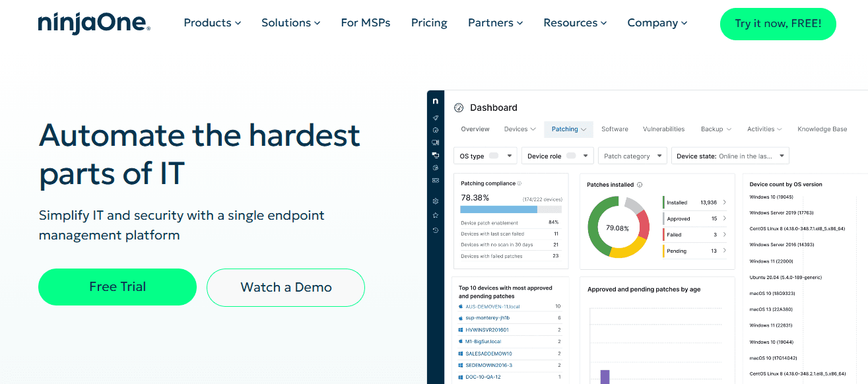Screen dimensions: 868x384
Task: Click 'Ubuntu 20.04 (5.4.0-189-generic)' entry
Action: click(785, 277)
